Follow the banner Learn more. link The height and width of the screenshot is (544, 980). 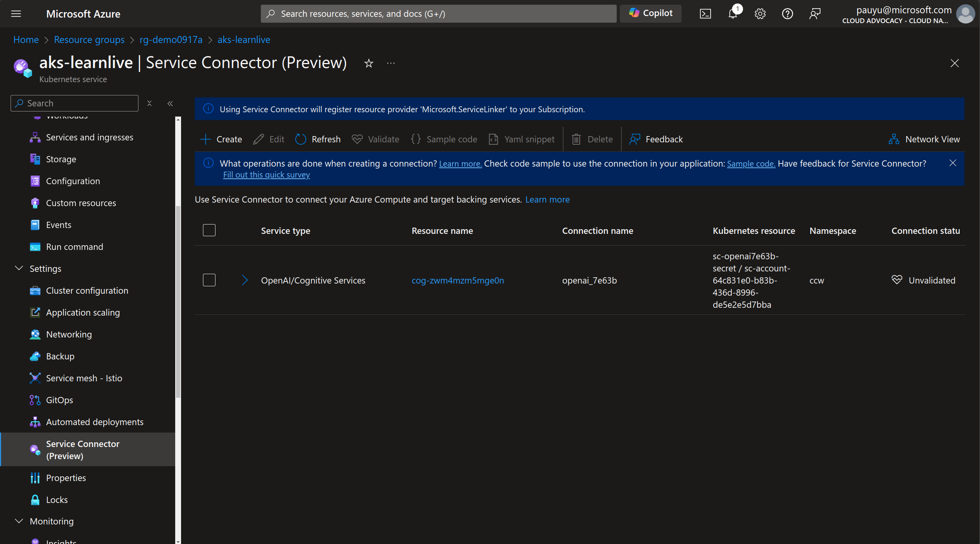(x=460, y=164)
